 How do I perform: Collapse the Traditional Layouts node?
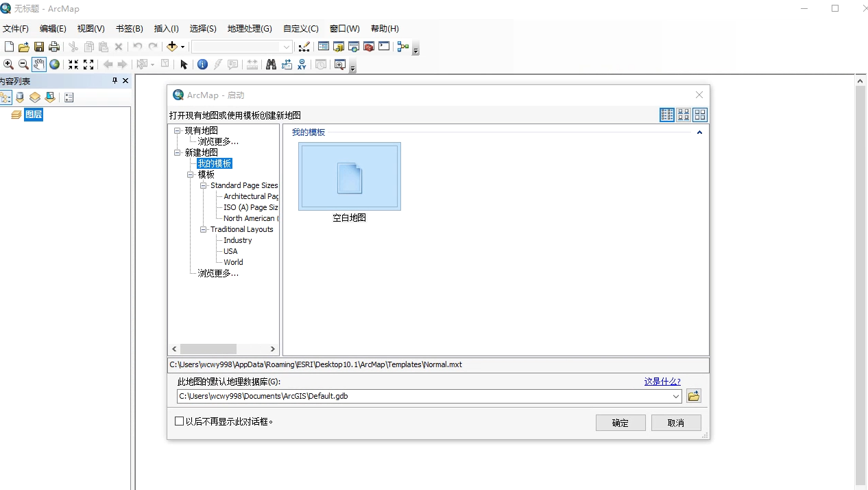pyautogui.click(x=204, y=229)
